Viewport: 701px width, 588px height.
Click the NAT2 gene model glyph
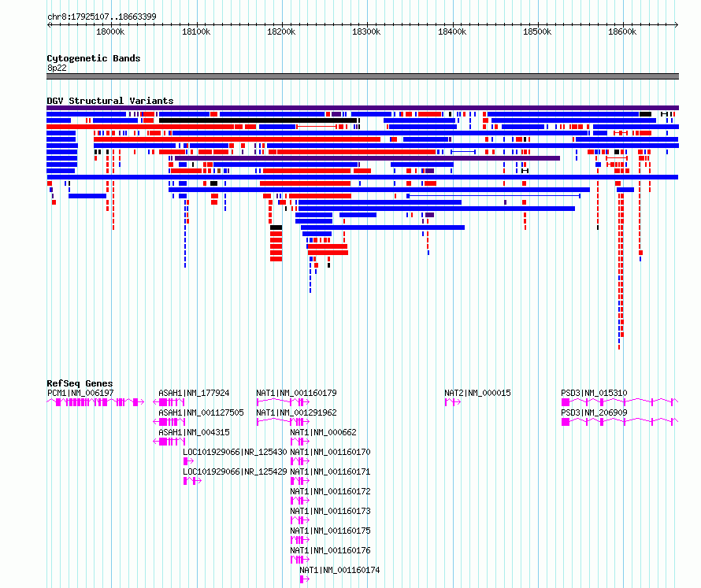[x=453, y=402]
